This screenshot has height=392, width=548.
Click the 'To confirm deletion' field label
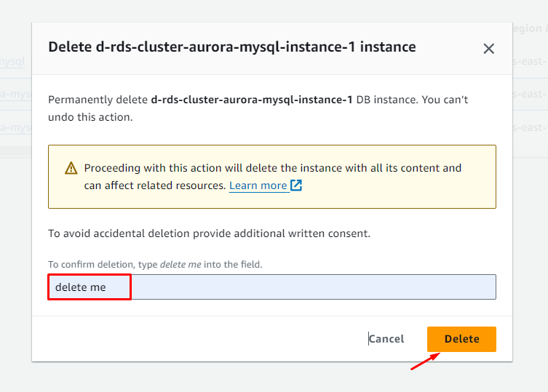click(x=154, y=265)
